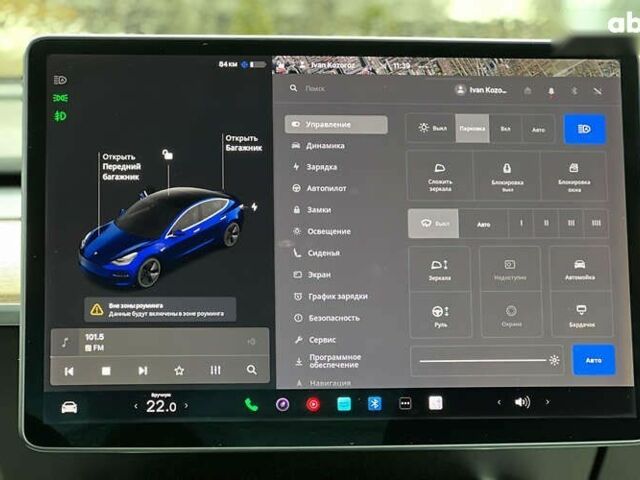Open the Безопасность menu
Viewport: 640px width, 480px height.
click(327, 318)
